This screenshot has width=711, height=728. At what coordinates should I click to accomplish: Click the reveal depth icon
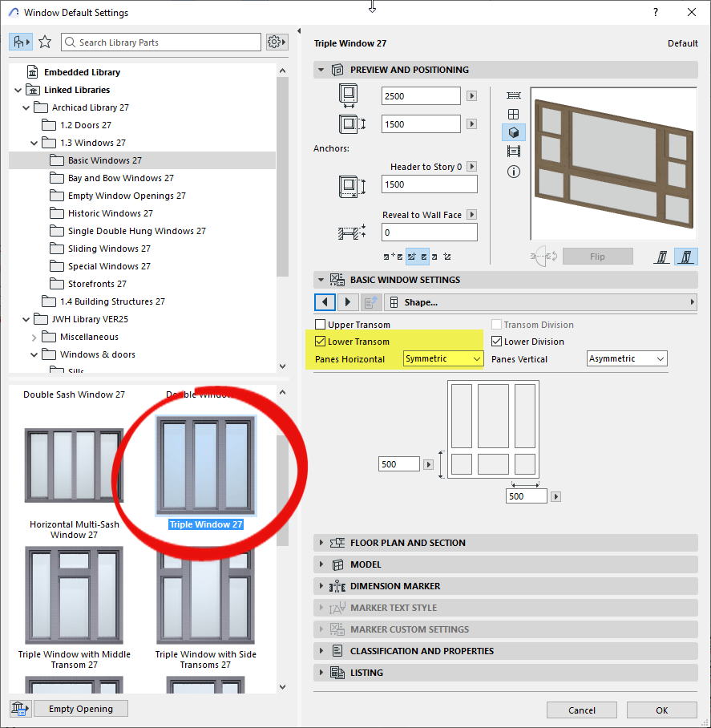pyautogui.click(x=352, y=233)
